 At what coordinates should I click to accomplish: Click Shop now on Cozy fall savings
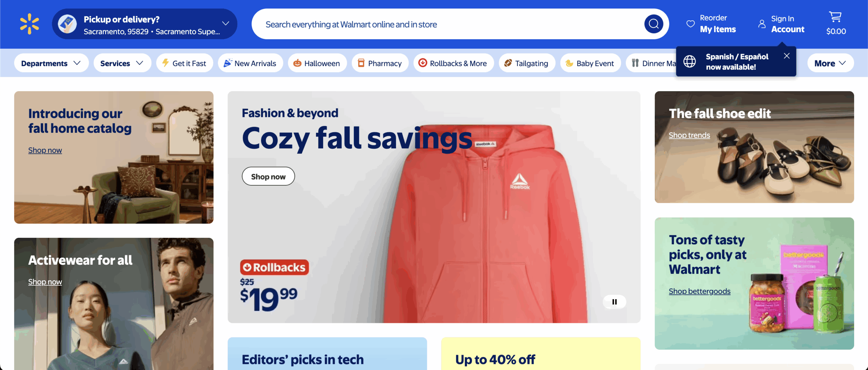(268, 176)
